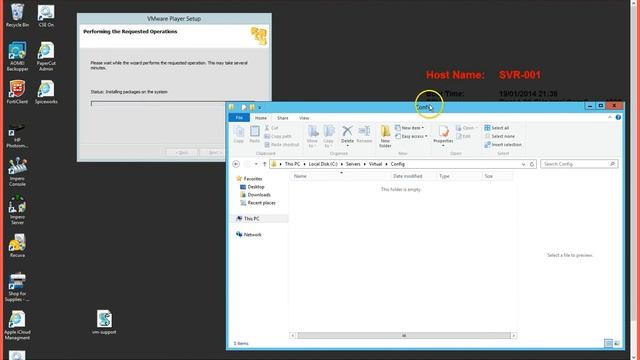Go up one folder level arrow
The width and height of the screenshot is (640, 360).
264,164
